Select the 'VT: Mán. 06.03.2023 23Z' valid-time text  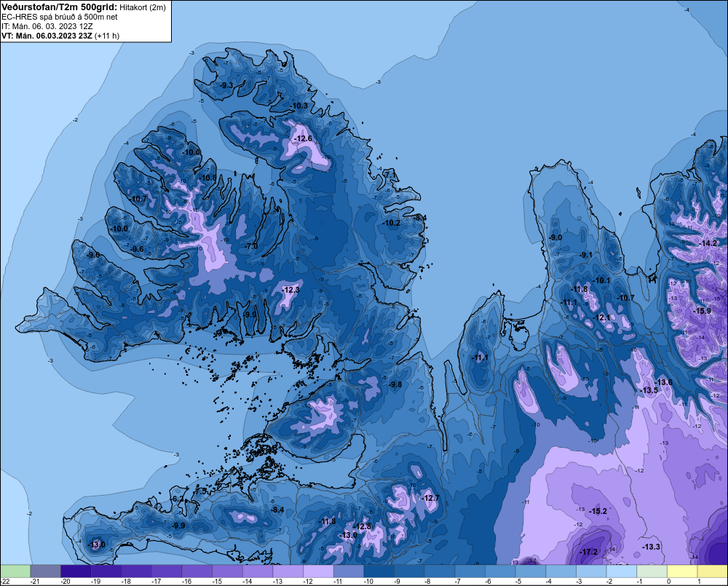pyautogui.click(x=47, y=36)
